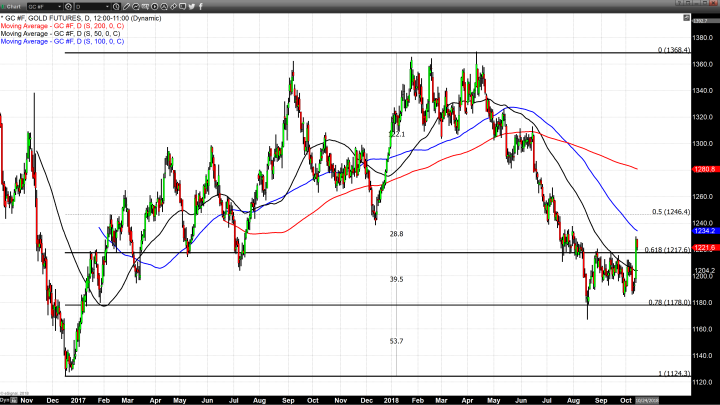
Task: Select the pencil drawing tool icon
Action: (126, 6)
